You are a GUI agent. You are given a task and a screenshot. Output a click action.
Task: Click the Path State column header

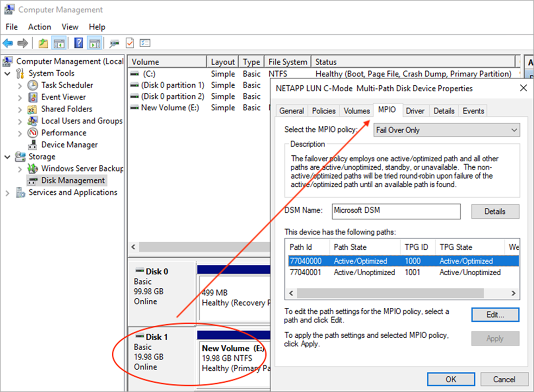[365, 247]
